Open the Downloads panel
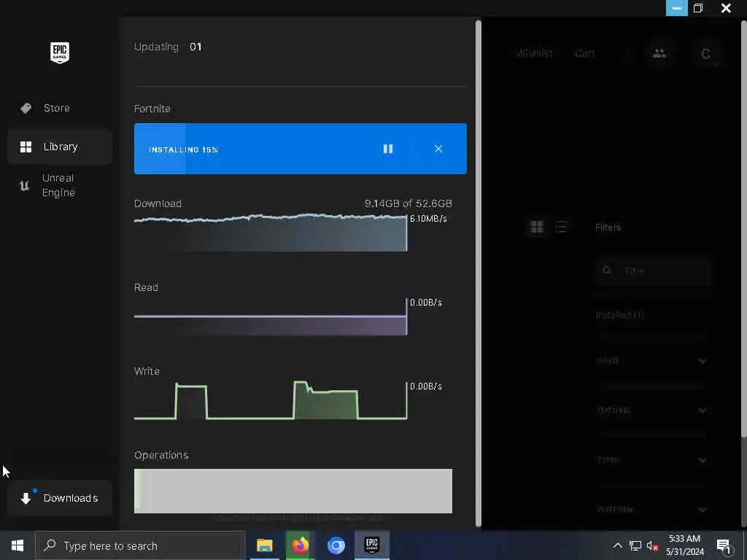Screen dimensions: 747x560 point(60,498)
